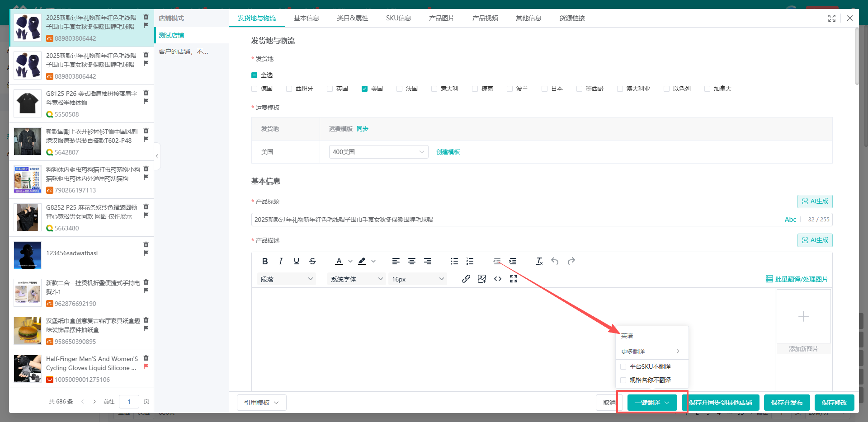
Task: Align text right
Action: pyautogui.click(x=428, y=261)
